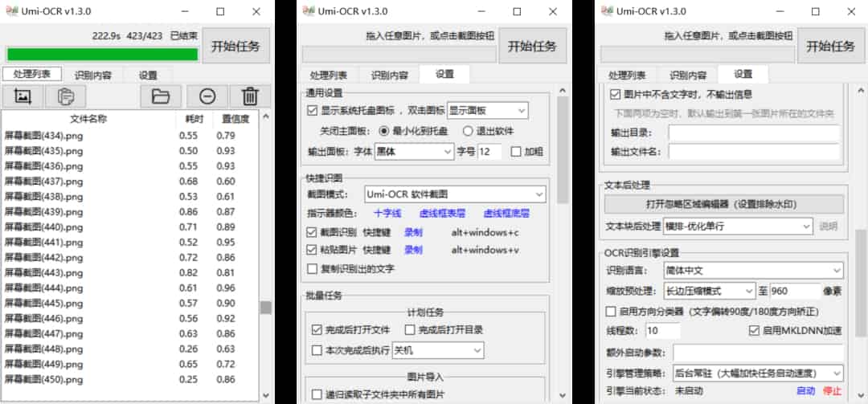The height and width of the screenshot is (404, 868).
Task: Open the 引擎管理策略 后台常驻 dropdown
Action: (x=759, y=373)
